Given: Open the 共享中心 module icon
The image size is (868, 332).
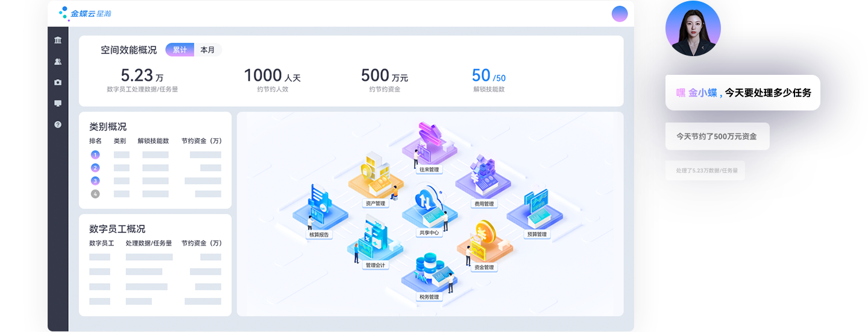Looking at the screenshot, I should pyautogui.click(x=430, y=211).
